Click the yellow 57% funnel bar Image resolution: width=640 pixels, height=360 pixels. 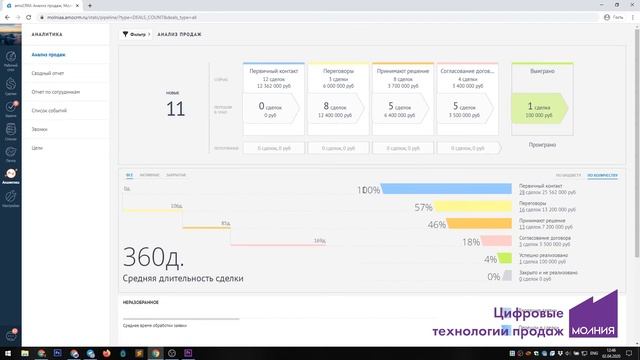click(x=473, y=206)
